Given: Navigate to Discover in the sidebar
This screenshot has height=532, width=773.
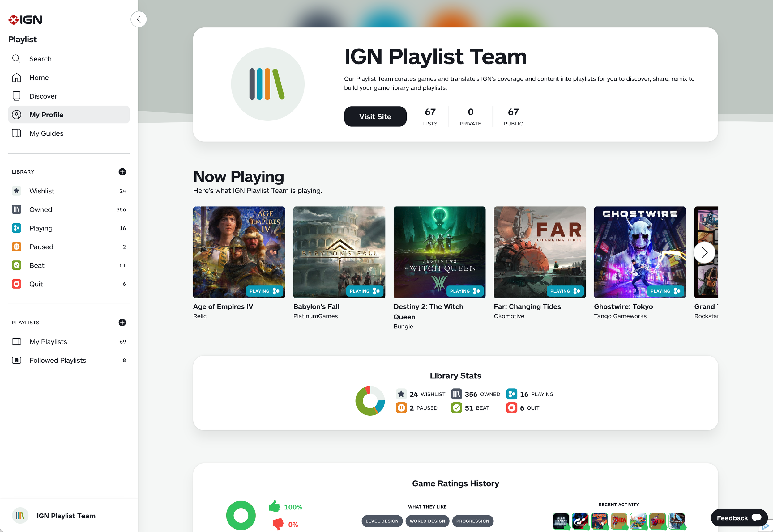Looking at the screenshot, I should pyautogui.click(x=43, y=96).
